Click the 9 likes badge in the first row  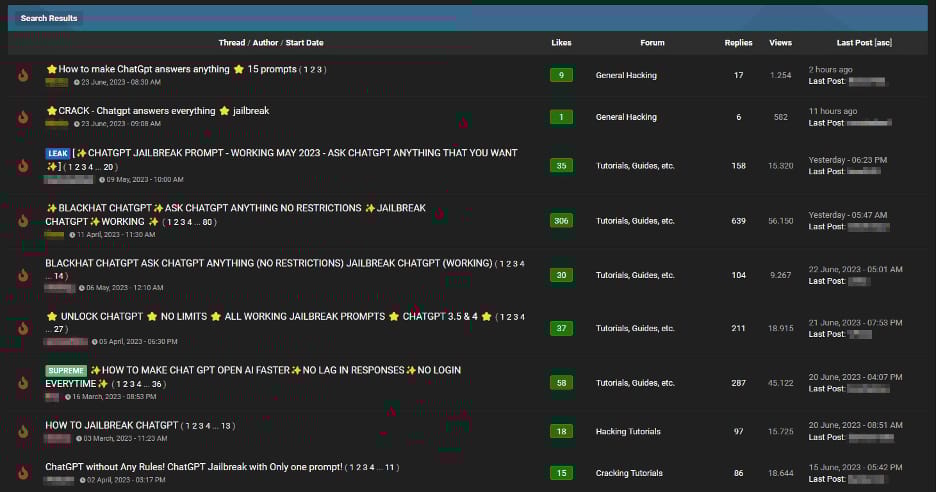[561, 75]
